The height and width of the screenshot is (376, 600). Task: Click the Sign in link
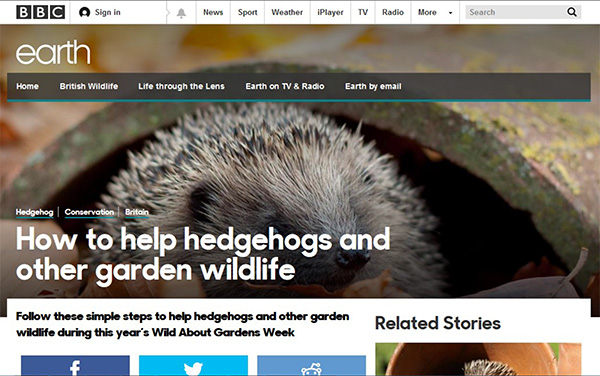point(108,12)
